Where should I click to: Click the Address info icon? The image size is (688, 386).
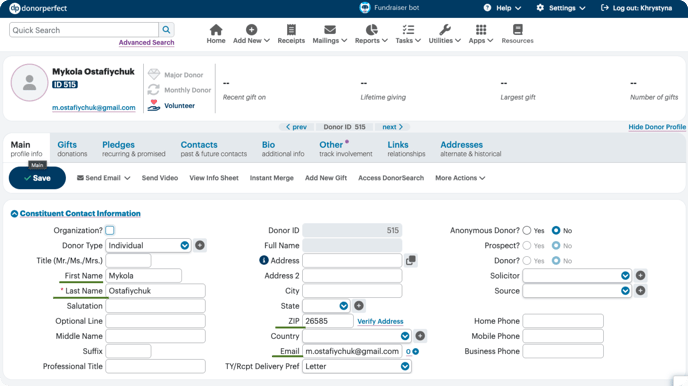264,260
